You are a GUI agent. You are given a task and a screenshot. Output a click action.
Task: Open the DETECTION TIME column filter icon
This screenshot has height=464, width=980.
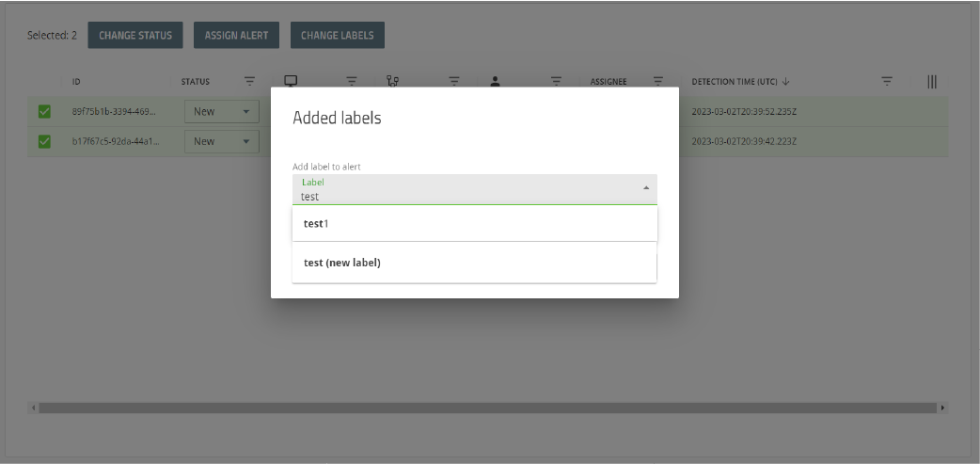click(887, 81)
